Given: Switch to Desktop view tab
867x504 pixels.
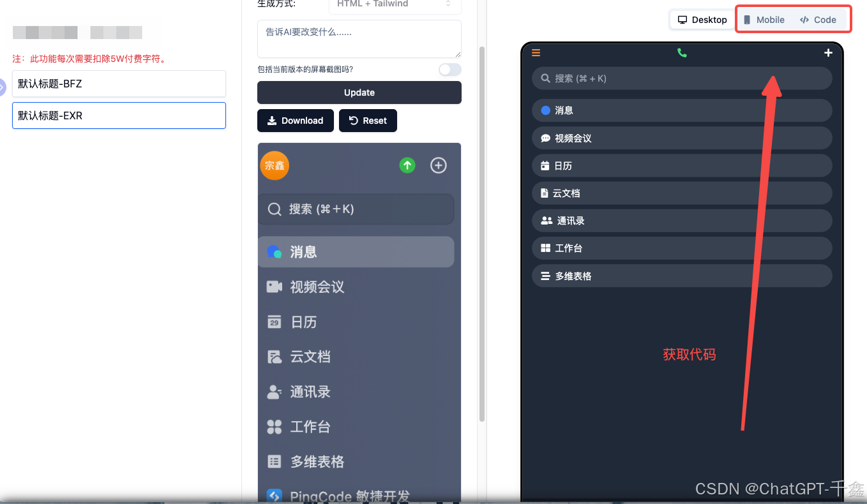Looking at the screenshot, I should point(702,20).
